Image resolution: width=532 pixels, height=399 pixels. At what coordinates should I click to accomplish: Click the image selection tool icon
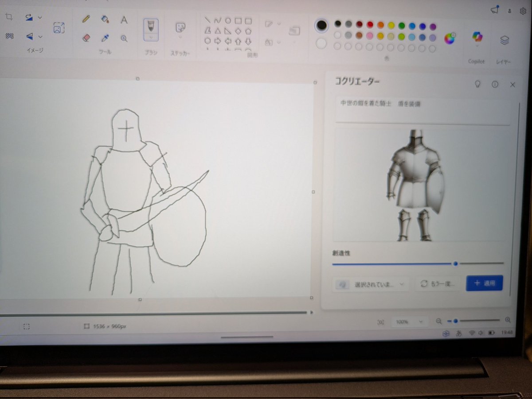click(59, 28)
